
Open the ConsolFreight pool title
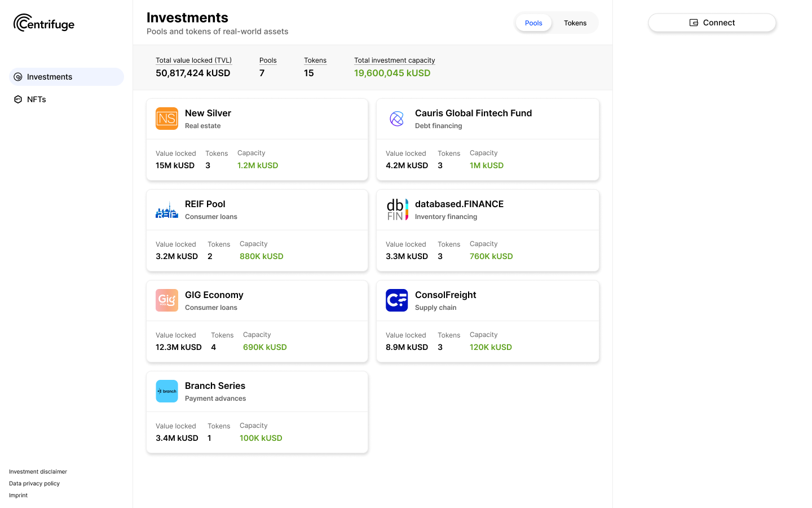(445, 295)
